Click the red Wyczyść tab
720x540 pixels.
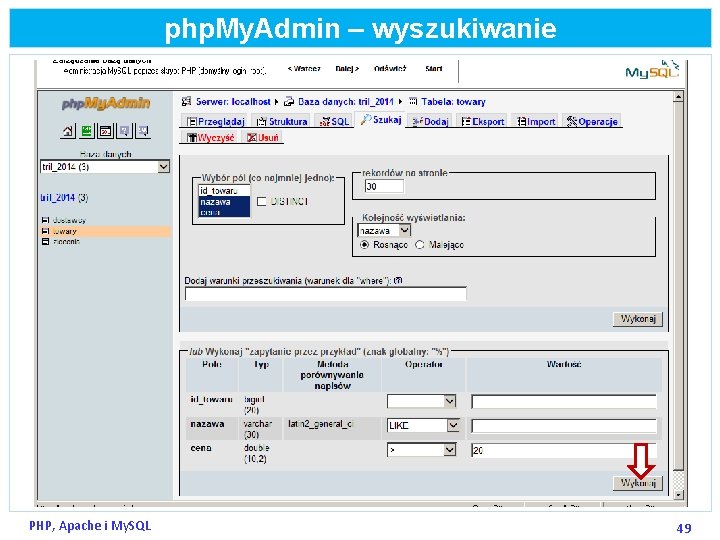210,137
